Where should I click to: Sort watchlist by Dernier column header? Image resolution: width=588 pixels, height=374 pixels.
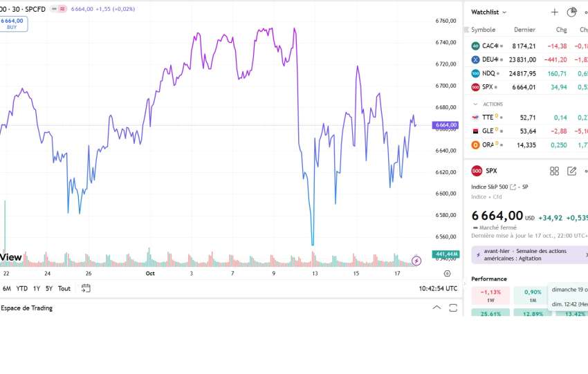524,30
